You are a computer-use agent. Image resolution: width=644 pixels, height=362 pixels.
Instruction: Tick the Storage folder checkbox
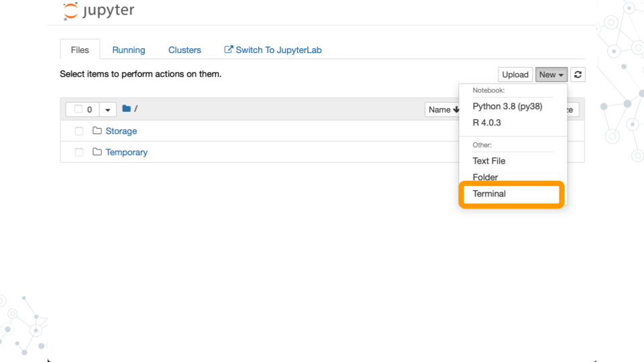(x=79, y=131)
